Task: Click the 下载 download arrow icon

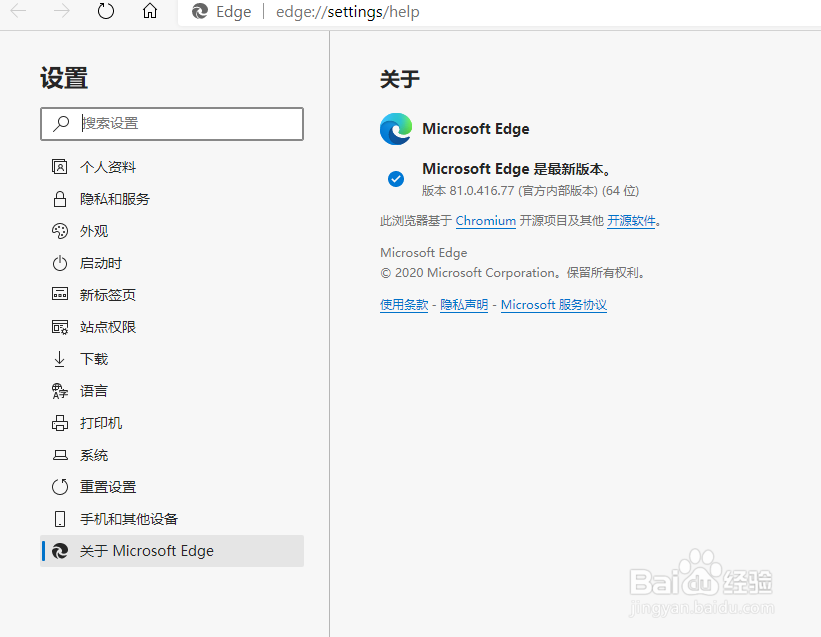Action: 59,358
